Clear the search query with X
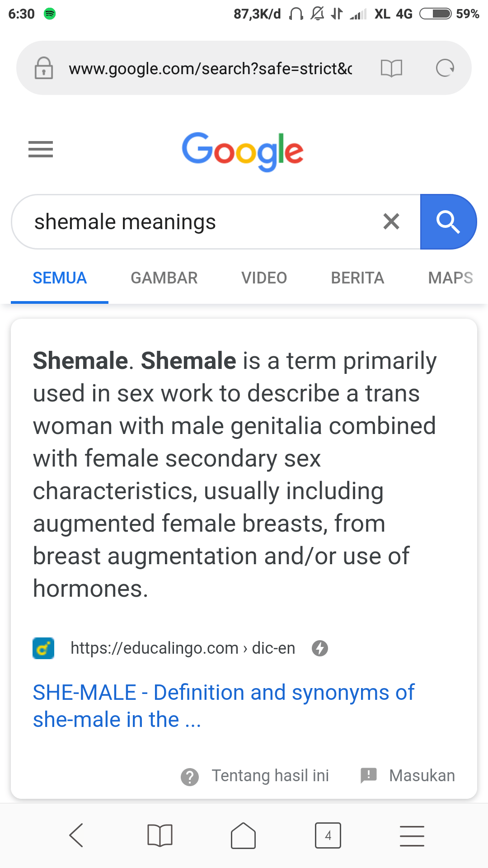The image size is (488, 868). 391,222
